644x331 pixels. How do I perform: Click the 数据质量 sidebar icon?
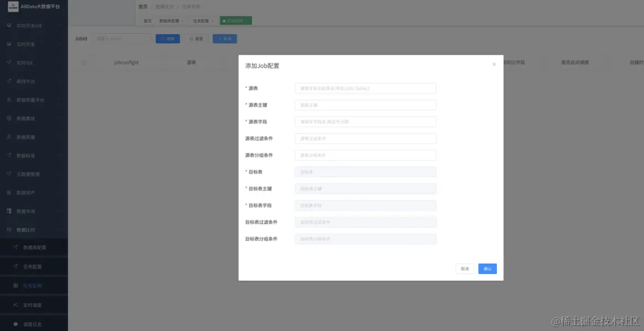click(x=9, y=137)
